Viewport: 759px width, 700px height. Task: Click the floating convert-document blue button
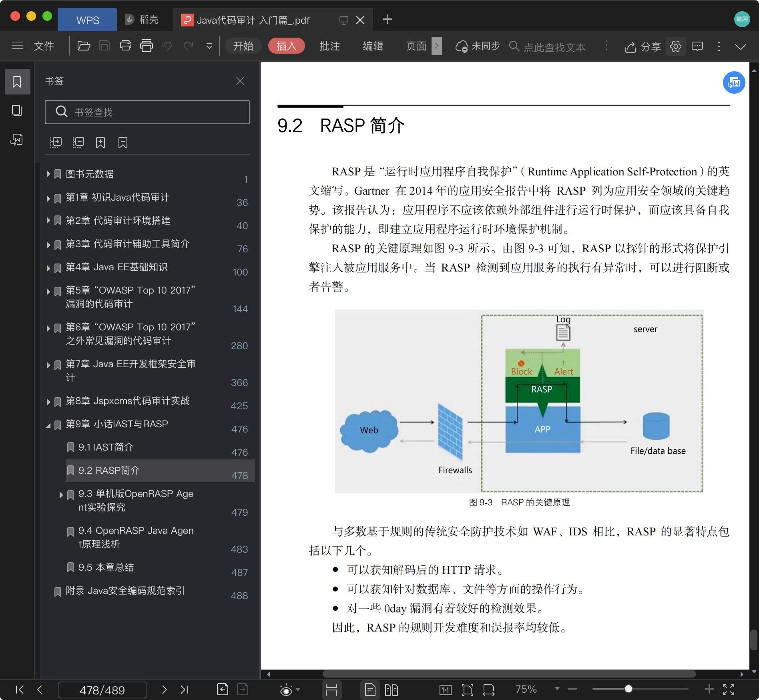pos(734,82)
